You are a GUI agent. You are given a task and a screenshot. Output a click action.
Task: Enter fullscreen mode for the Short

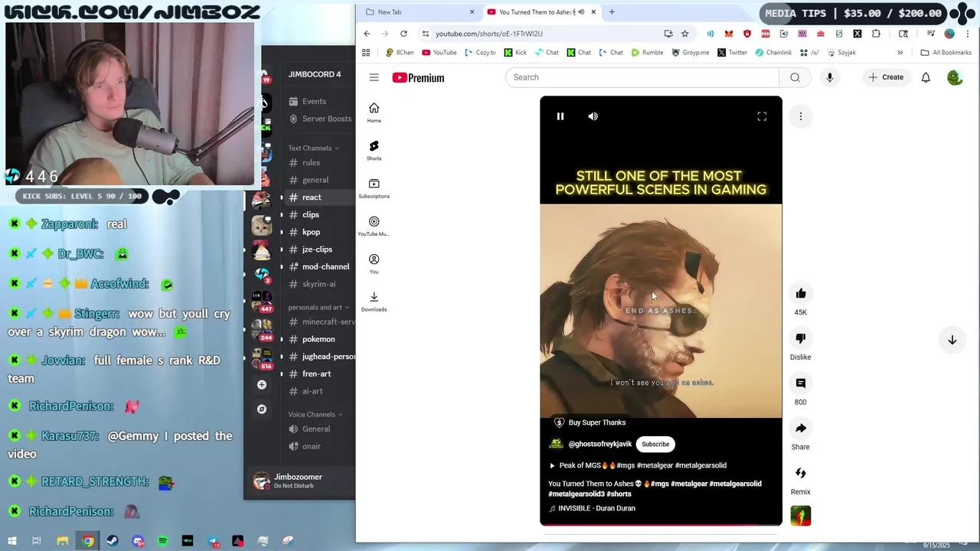tap(762, 116)
